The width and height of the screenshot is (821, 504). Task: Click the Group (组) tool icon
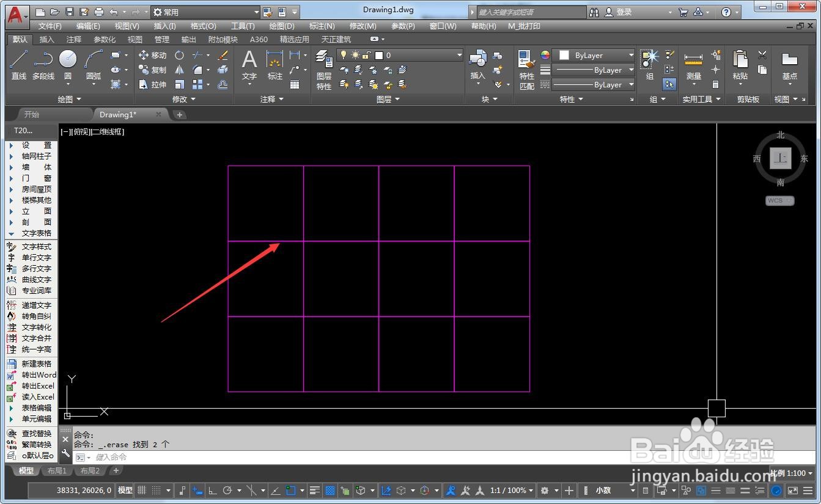tap(649, 65)
